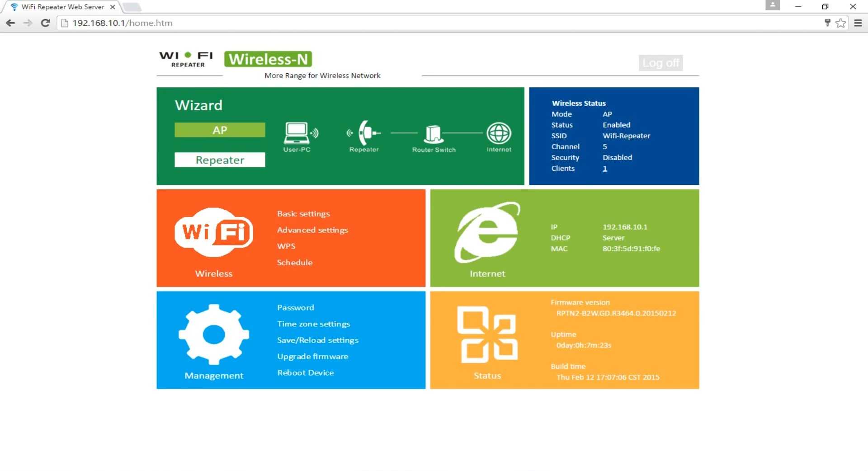Select Repeater mode in the Wizard
This screenshot has width=868, height=471.
tap(220, 160)
